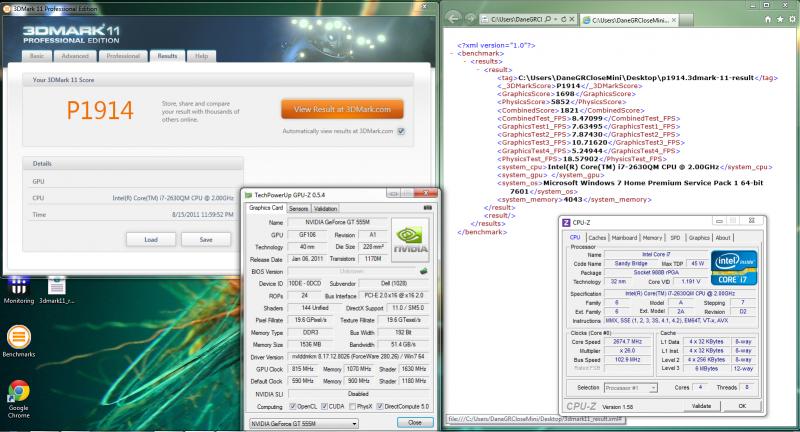Click the Close button in GPU-Z
Screen dimensions: 800x432
point(415,423)
